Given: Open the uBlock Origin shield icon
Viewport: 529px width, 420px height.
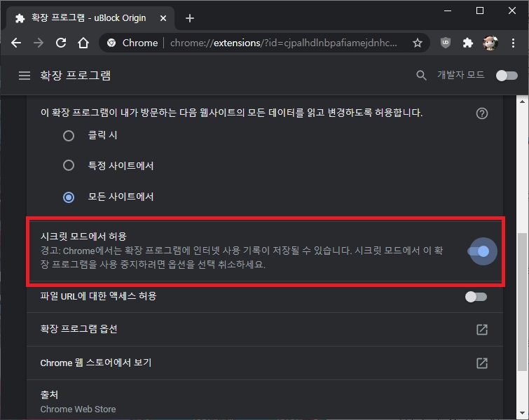Looking at the screenshot, I should [x=446, y=43].
